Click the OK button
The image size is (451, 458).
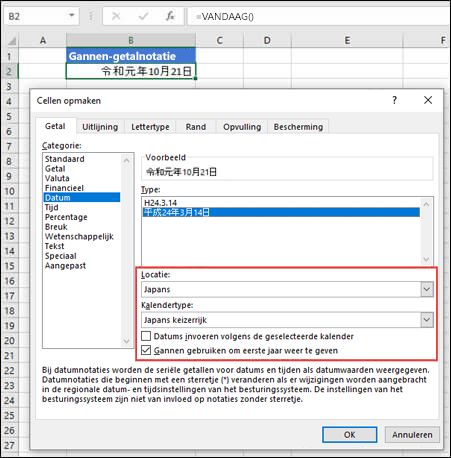(350, 435)
